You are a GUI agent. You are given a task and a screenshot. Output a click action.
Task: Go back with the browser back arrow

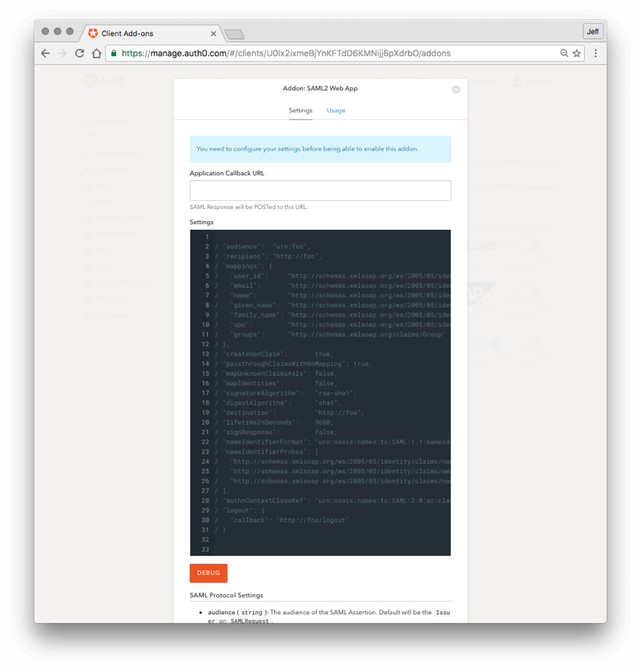[46, 53]
